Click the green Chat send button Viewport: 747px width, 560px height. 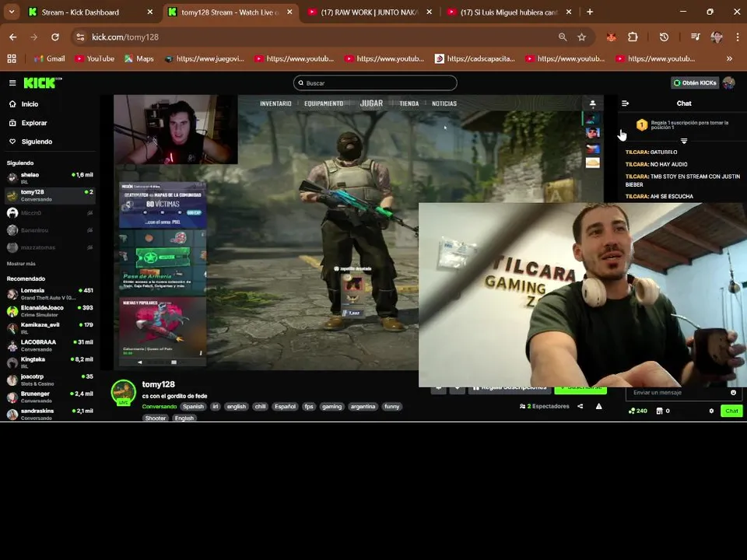point(731,411)
